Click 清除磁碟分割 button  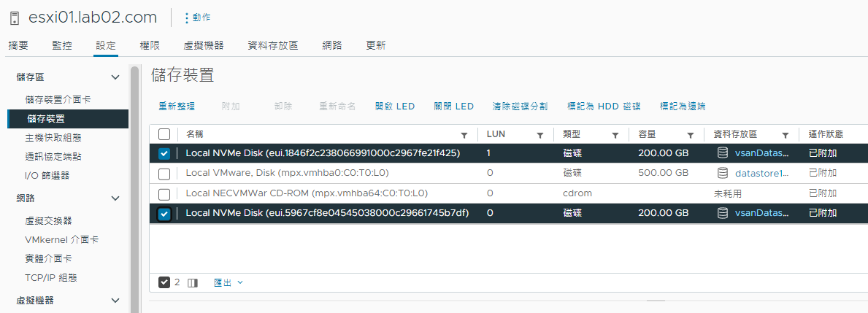[x=521, y=107]
